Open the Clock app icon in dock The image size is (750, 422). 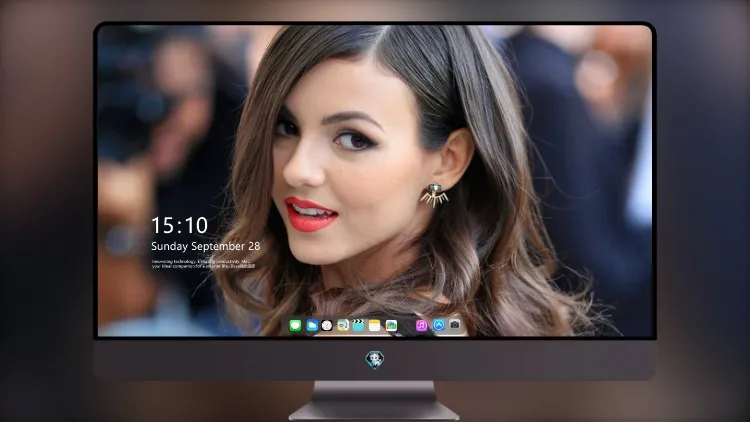[327, 326]
